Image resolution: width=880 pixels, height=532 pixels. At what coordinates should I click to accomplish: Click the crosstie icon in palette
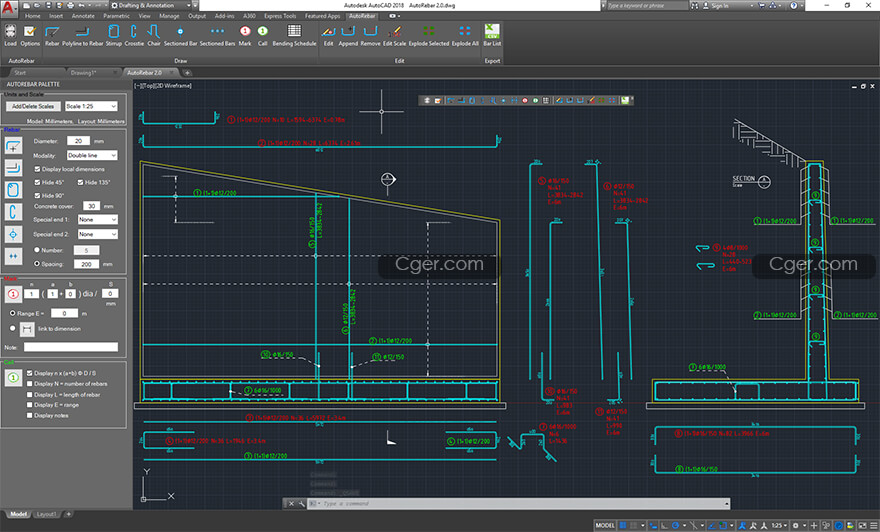click(13, 212)
